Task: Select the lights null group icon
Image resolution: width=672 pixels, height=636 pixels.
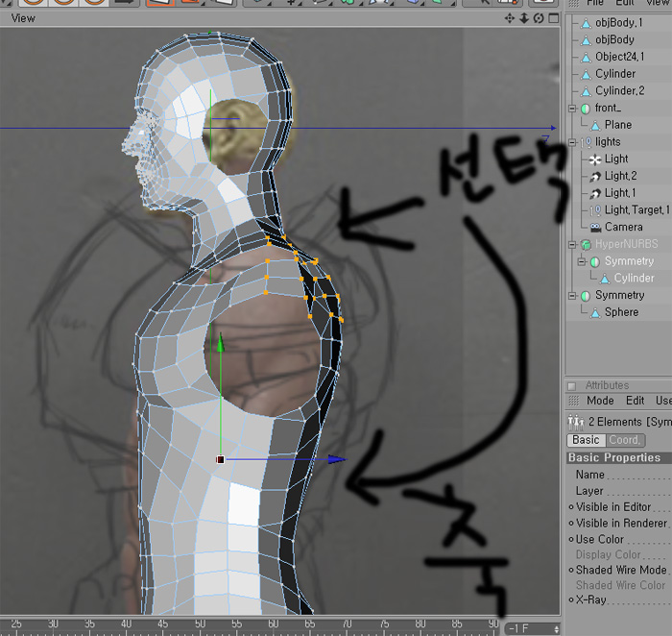Action: [x=586, y=142]
